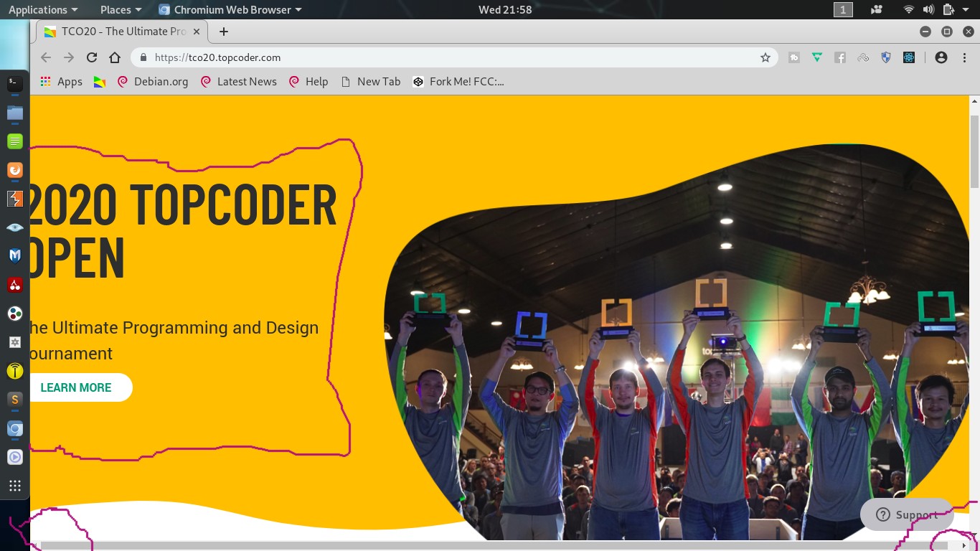Open the Chromium three-dot menu
This screenshot has height=551, width=980.
963,57
